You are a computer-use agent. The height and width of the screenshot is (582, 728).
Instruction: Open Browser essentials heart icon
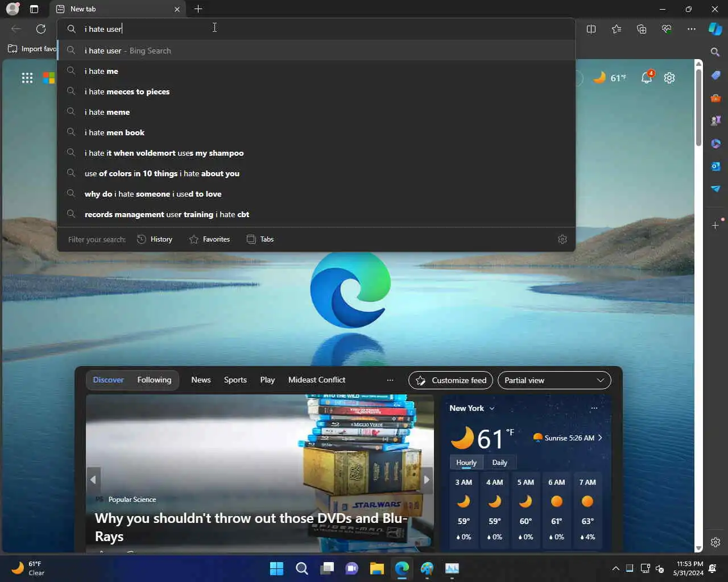pyautogui.click(x=667, y=29)
